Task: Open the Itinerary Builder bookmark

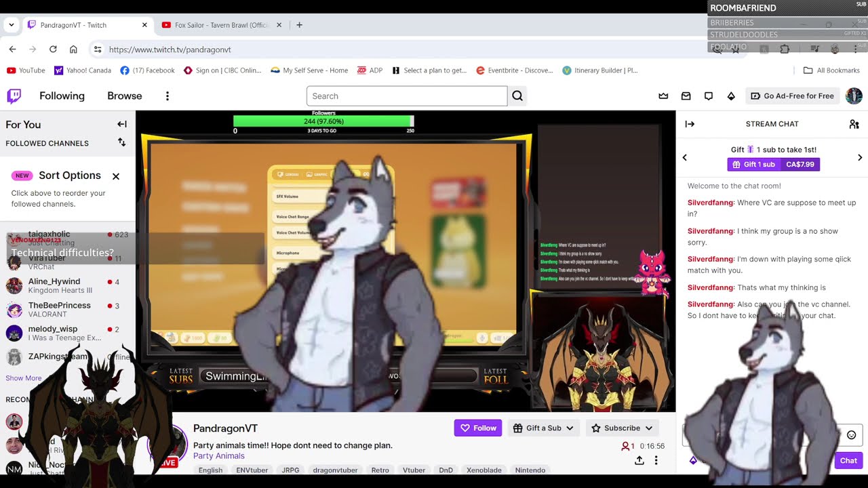Action: tap(600, 70)
